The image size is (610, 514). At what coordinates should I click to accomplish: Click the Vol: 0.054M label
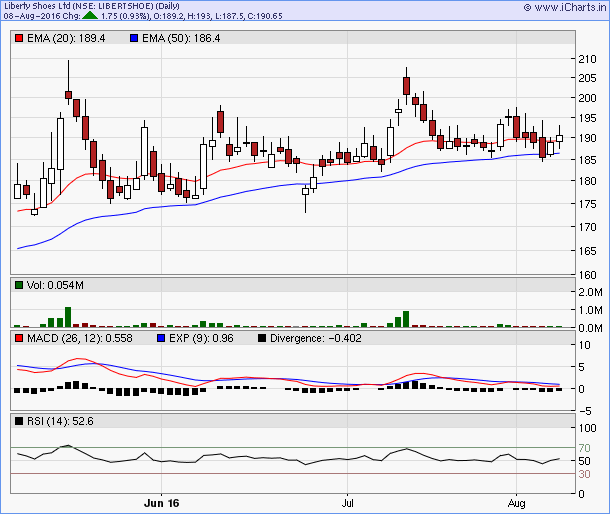click(x=55, y=285)
